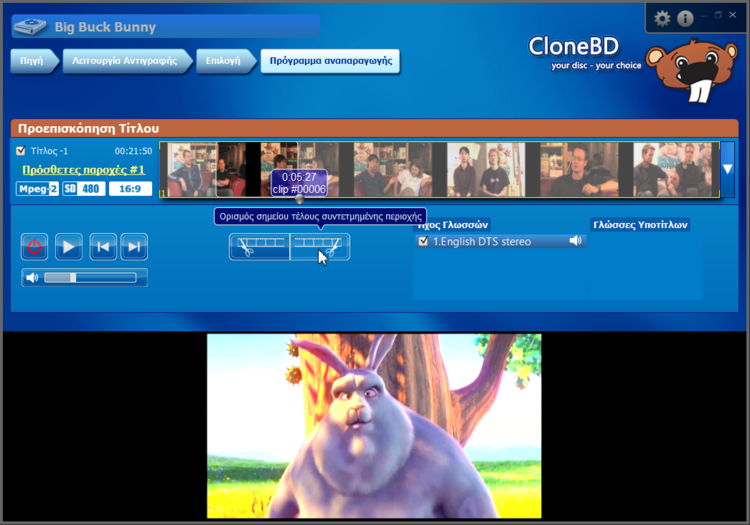The width and height of the screenshot is (750, 525).
Task: Stop playback with the red power button
Action: point(34,247)
